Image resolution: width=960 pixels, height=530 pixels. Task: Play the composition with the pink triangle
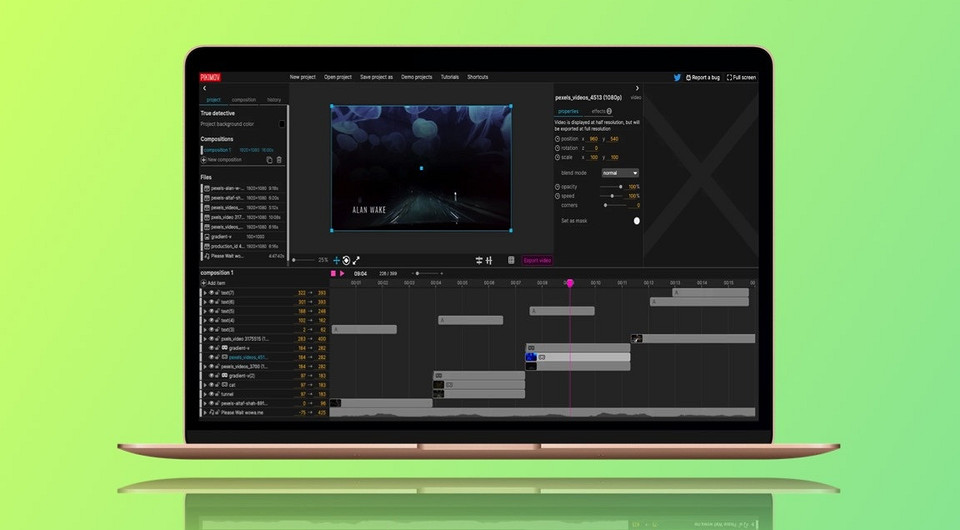pos(342,274)
